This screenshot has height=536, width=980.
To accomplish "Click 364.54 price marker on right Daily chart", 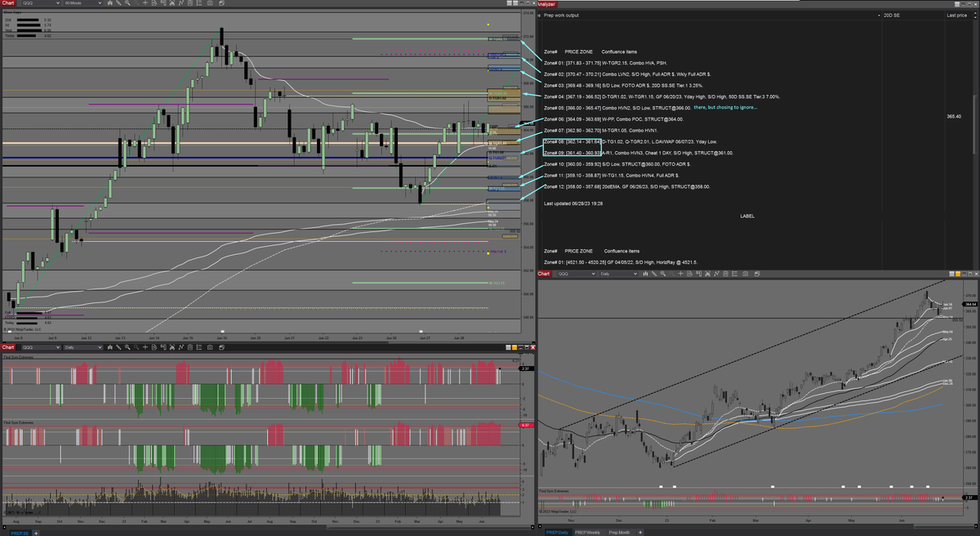I will (970, 304).
